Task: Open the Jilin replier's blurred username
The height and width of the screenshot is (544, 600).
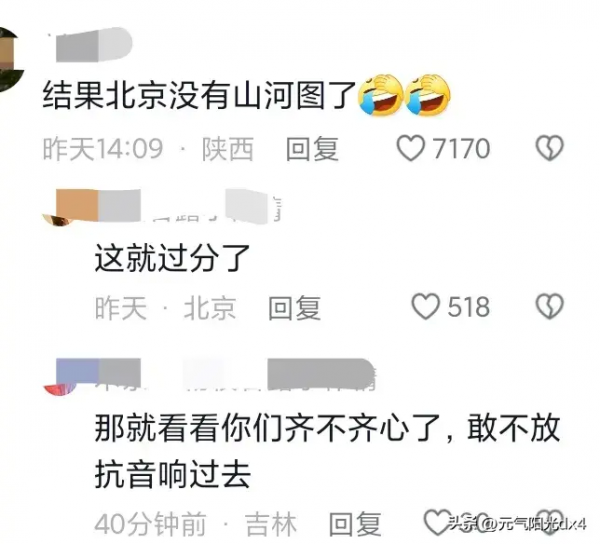Action: tap(216, 375)
